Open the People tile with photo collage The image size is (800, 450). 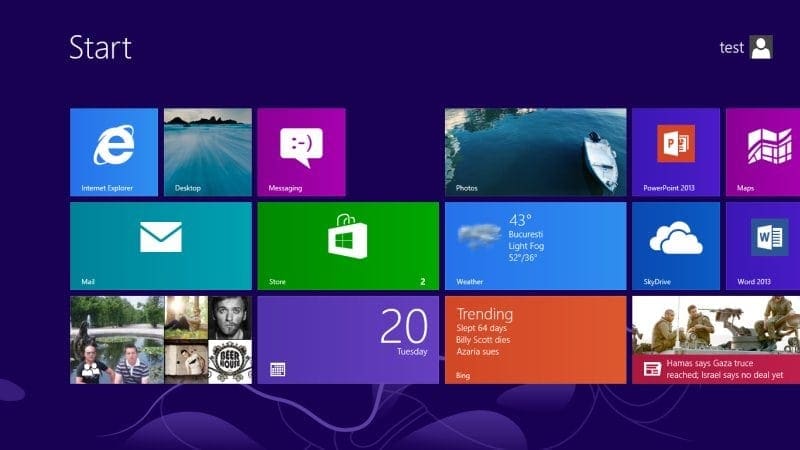pos(160,339)
